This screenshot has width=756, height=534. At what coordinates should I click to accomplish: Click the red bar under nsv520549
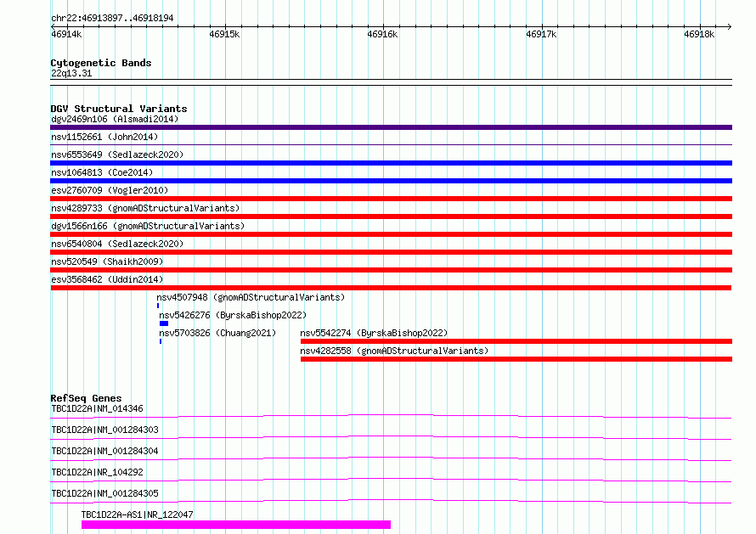(391, 270)
